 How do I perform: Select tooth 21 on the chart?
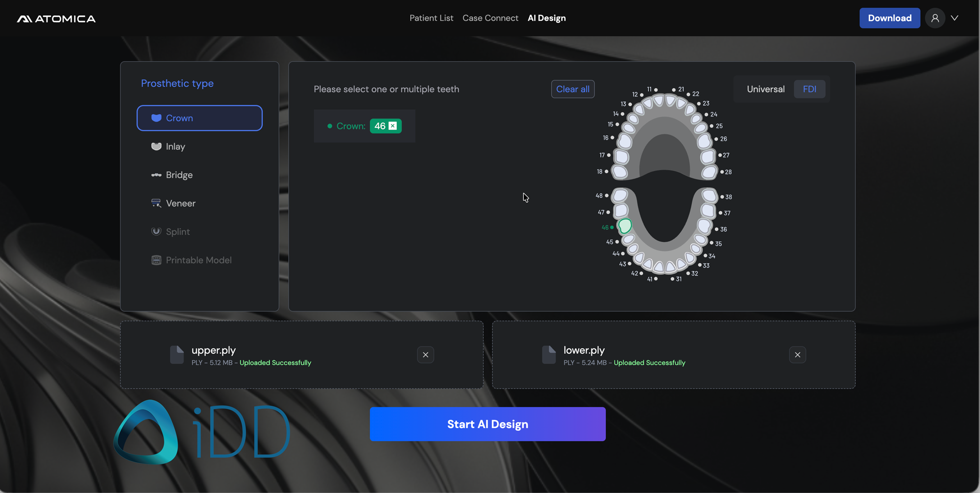670,100
